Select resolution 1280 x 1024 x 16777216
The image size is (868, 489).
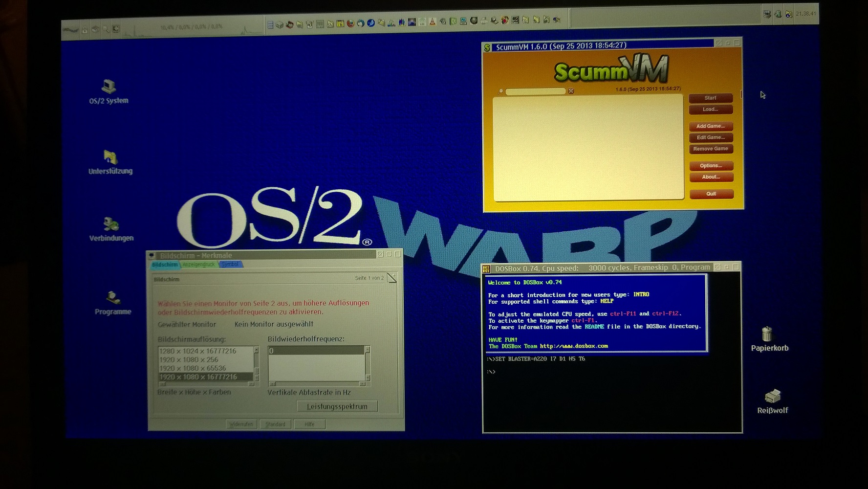[x=206, y=351]
